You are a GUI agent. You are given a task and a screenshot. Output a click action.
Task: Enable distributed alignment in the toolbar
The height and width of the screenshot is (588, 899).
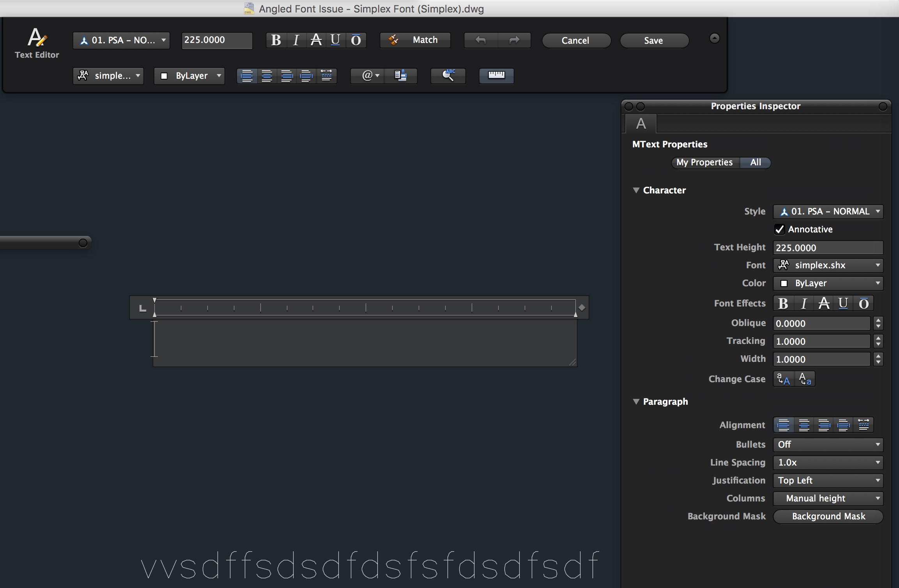tap(326, 76)
